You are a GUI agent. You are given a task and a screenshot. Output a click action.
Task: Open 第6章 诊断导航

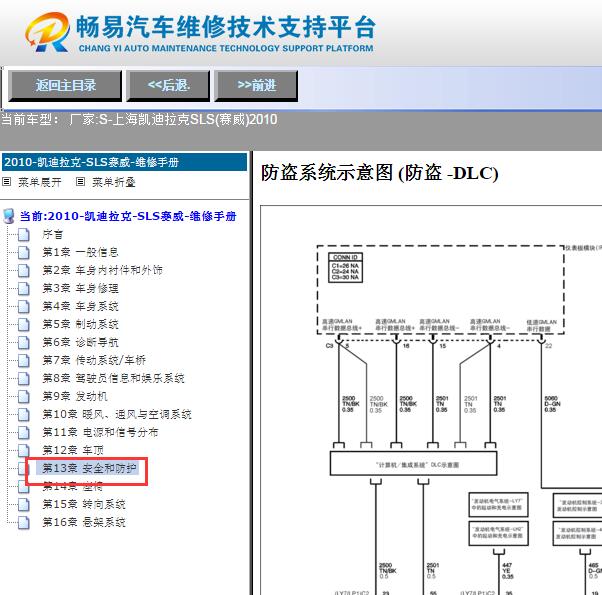[x=80, y=342]
